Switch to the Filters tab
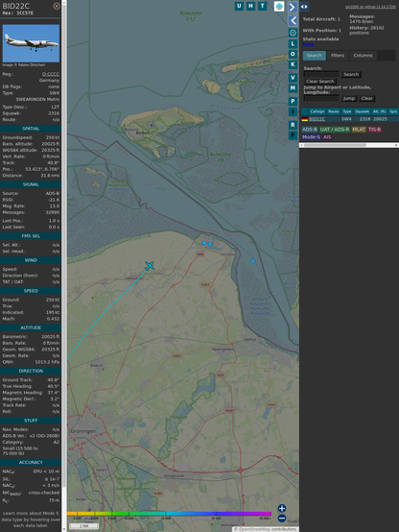Screen dimensions: 399x532 (338, 56)
